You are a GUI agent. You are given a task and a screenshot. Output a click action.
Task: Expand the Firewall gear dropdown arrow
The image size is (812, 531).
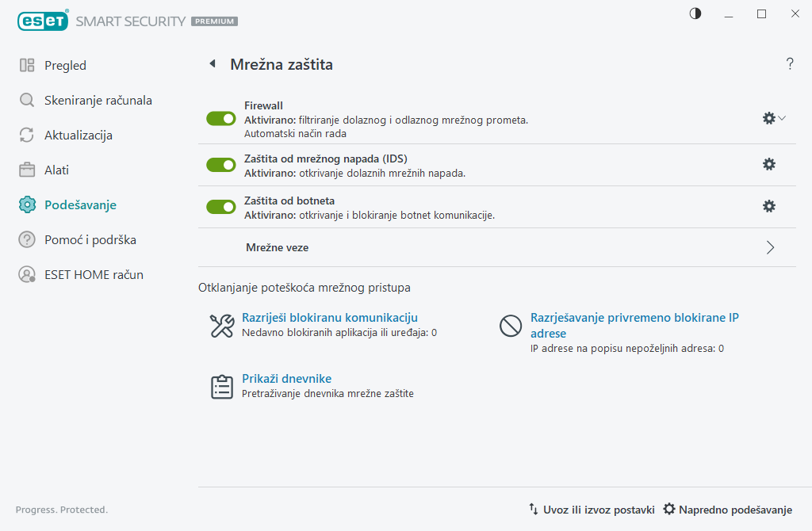pos(782,118)
